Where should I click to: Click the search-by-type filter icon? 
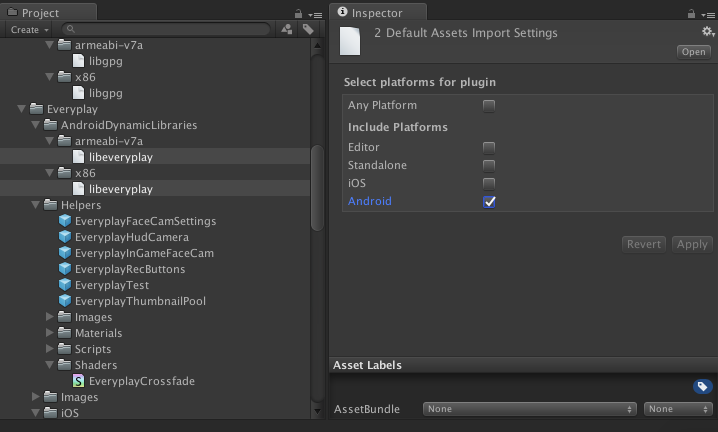click(288, 30)
